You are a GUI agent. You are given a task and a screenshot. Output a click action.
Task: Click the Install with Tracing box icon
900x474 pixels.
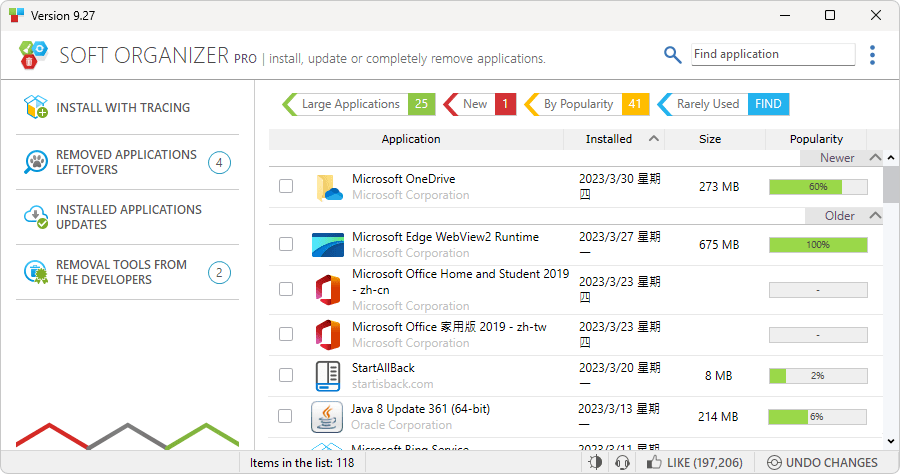[x=36, y=107]
